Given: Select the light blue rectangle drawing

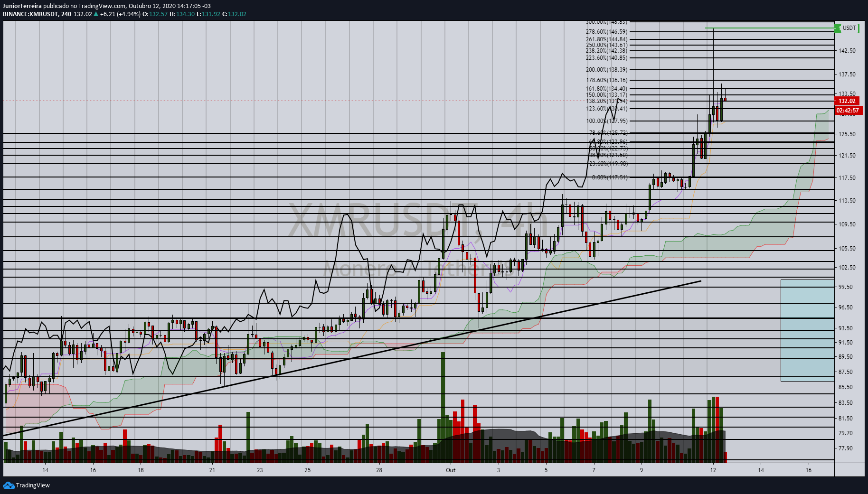Looking at the screenshot, I should click(x=807, y=330).
